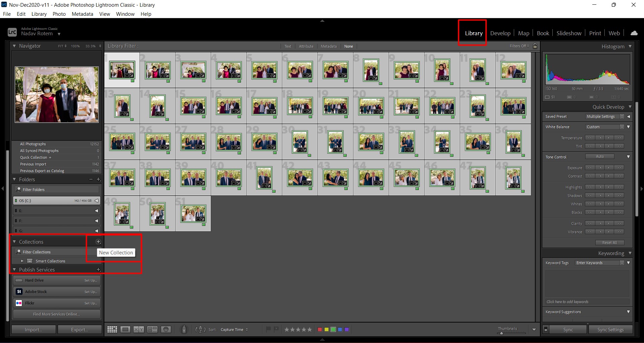Click the Lrc identity plate logo
This screenshot has width=644, height=343.
(12, 32)
